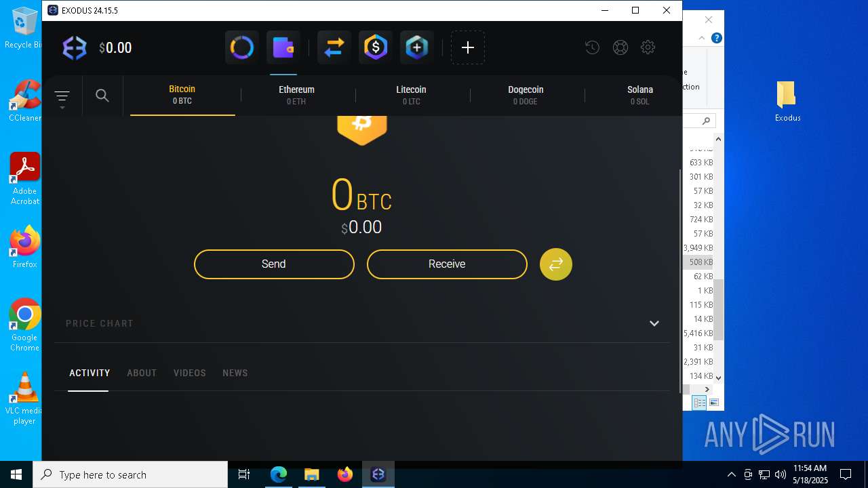Screen dimensions: 868x488
Task: Open the Google Chrome desktop shortcut
Action: coord(24,325)
